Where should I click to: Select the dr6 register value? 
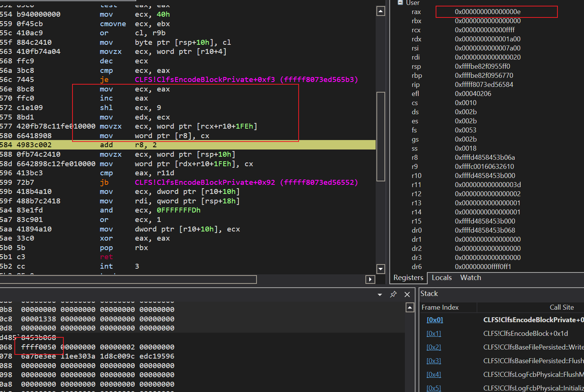tap(483, 267)
